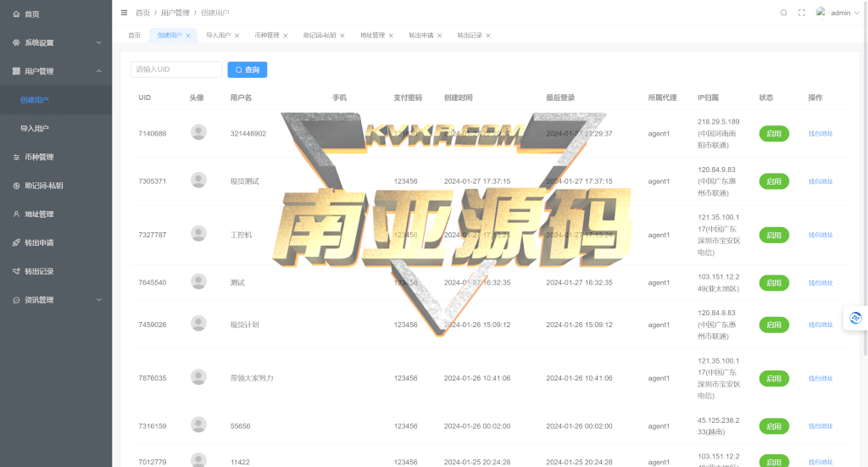Click the 助记词-私钥 sidebar icon

pos(16,186)
